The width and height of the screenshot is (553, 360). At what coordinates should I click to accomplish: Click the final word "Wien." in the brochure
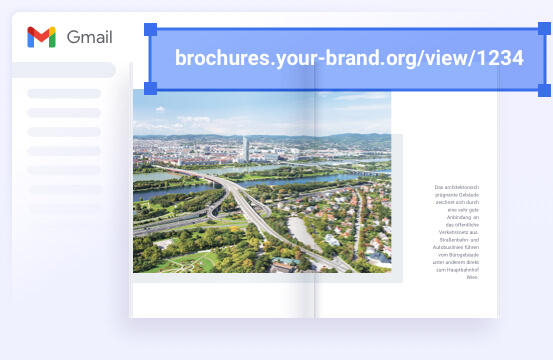[473, 277]
